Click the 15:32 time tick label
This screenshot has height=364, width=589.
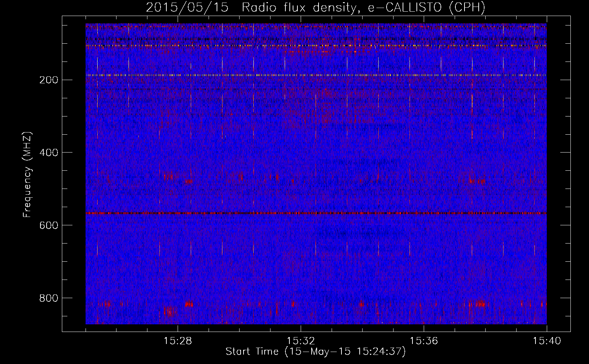301,341
